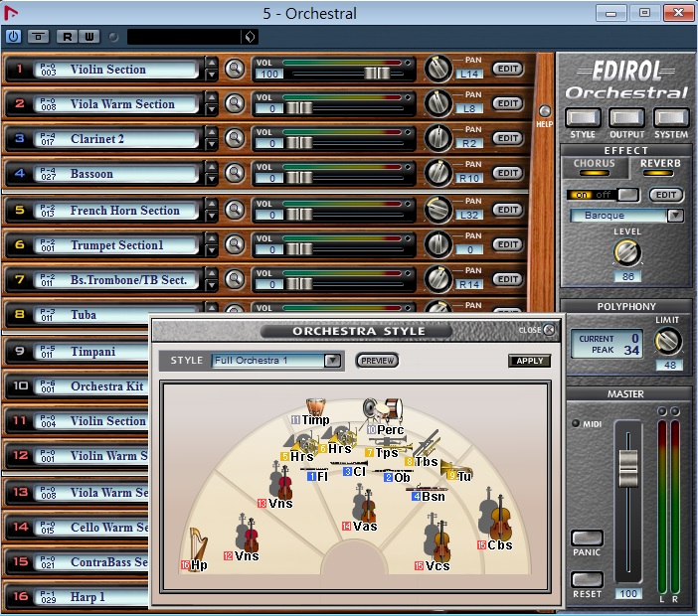
Task: Step Violin Section patch up
Action: point(212,63)
